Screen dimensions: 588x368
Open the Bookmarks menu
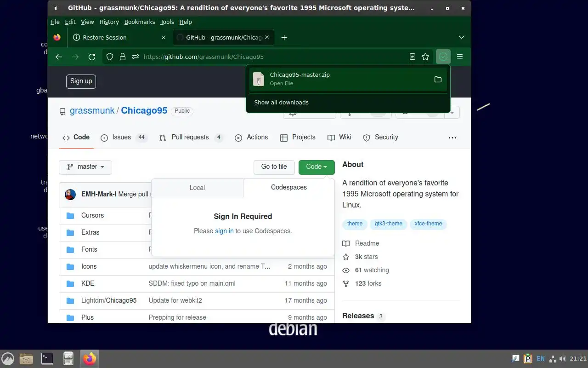click(140, 22)
